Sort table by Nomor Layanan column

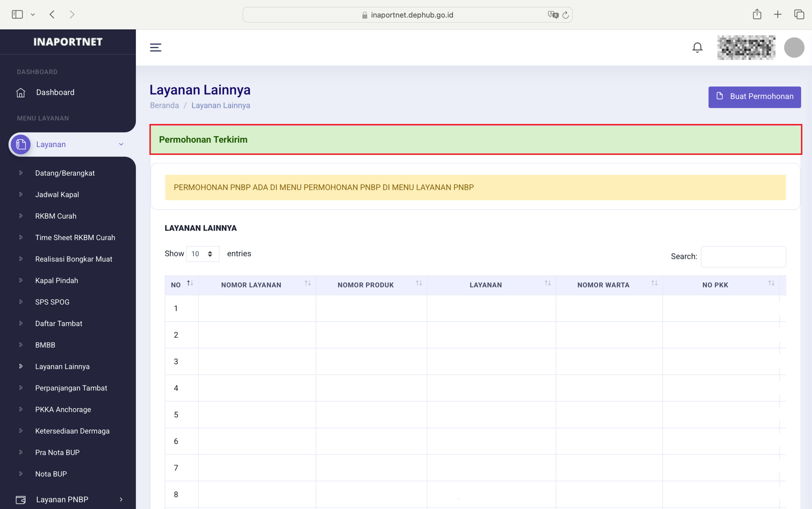[307, 283]
